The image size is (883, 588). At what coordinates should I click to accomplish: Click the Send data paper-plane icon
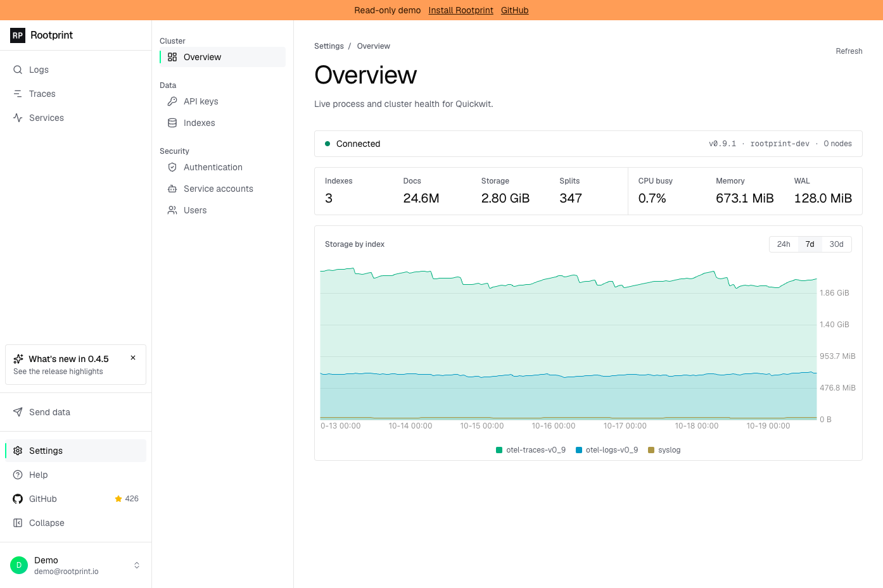tap(18, 412)
